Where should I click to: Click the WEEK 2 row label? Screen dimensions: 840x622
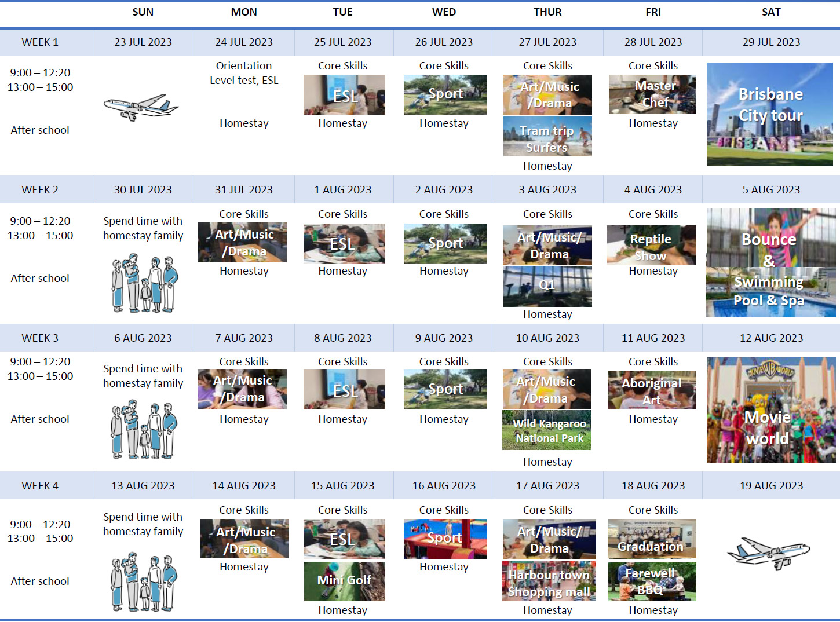(x=40, y=190)
